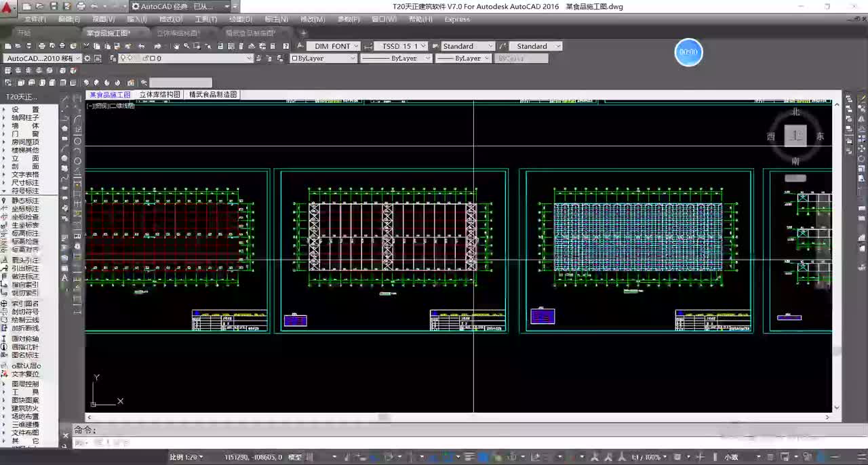The height and width of the screenshot is (465, 868).
Task: Toggle the 模型 model space button
Action: pyautogui.click(x=295, y=458)
